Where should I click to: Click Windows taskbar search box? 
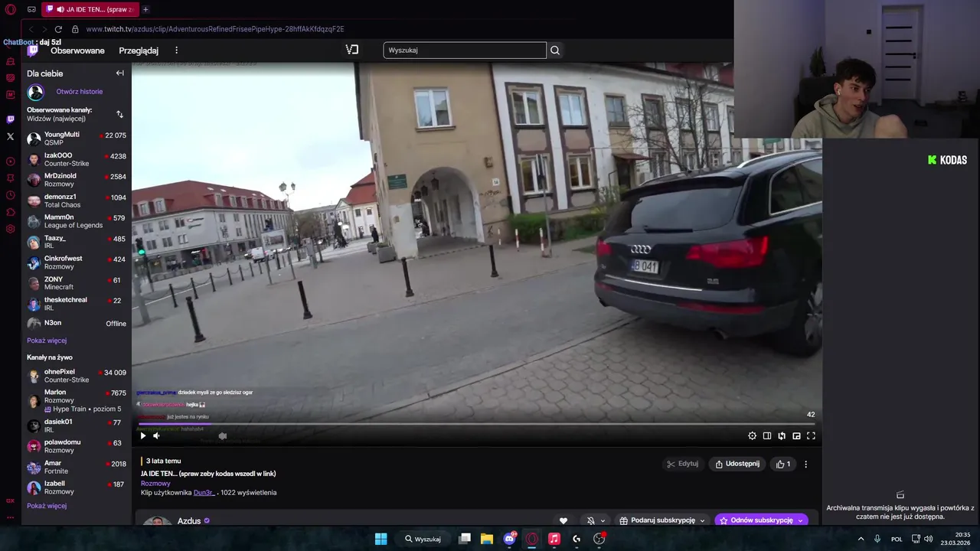coord(423,539)
